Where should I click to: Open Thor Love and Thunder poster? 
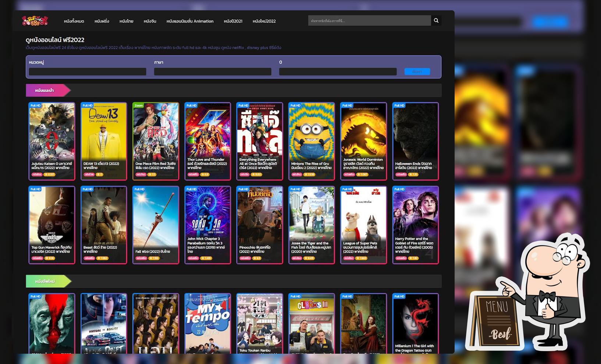coord(207,141)
